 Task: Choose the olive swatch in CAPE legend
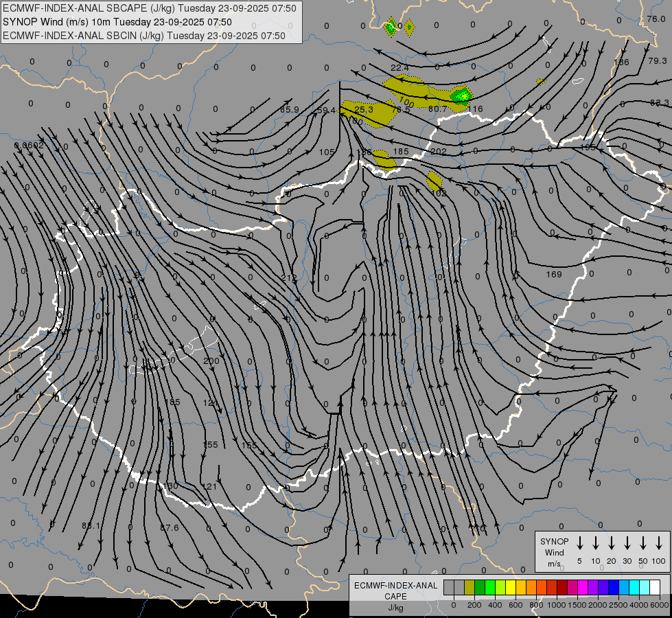tap(470, 587)
